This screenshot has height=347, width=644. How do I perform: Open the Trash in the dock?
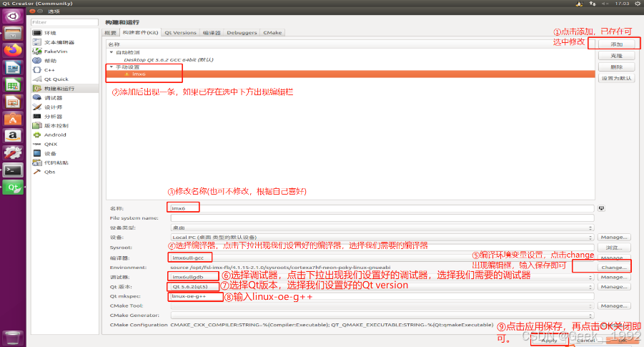tap(13, 338)
